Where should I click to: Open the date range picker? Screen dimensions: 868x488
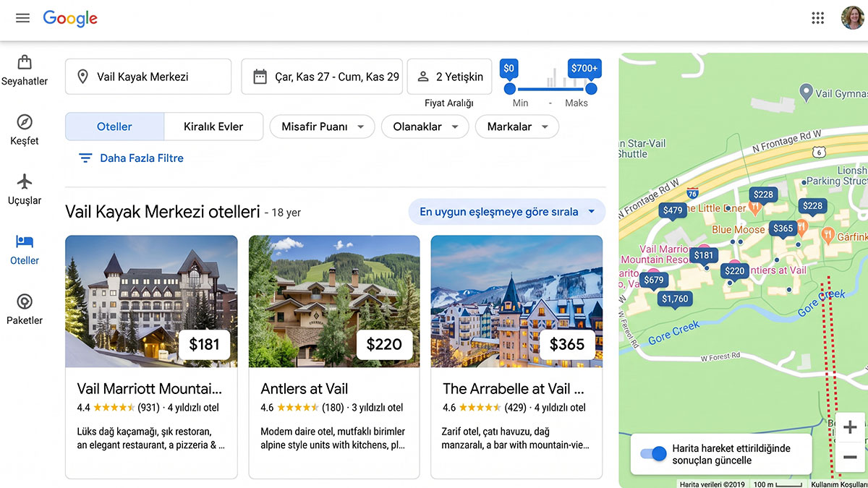coord(322,77)
